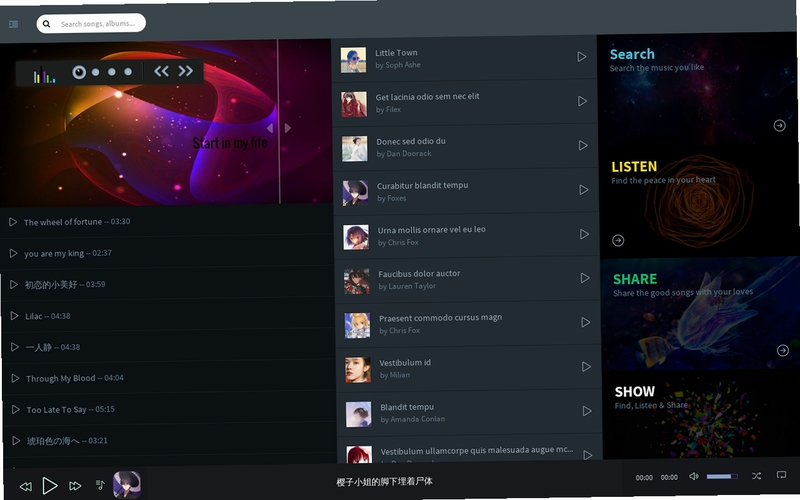The image size is (800, 500).
Task: Skip to previous track in player bar
Action: (25, 487)
